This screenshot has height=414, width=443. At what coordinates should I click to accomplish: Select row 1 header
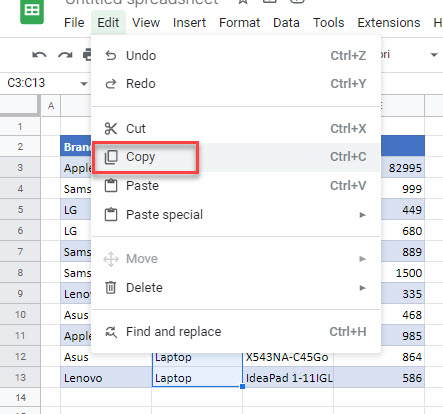(20, 127)
